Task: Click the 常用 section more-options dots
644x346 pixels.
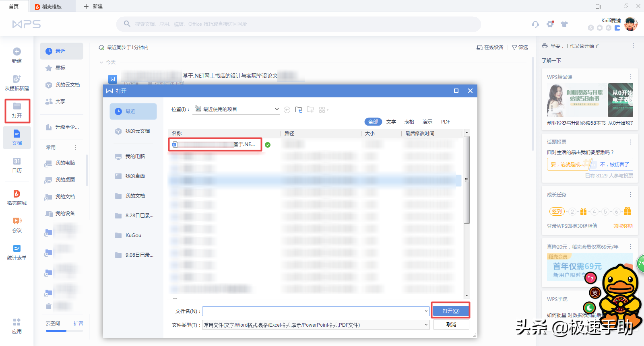Action: [75, 148]
